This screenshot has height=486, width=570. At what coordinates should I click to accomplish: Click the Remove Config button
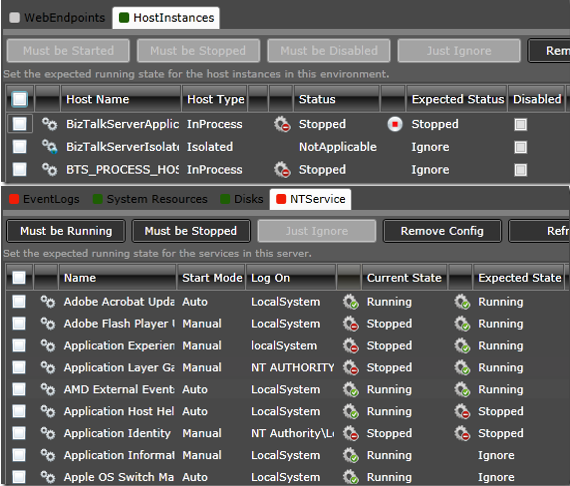coord(442,231)
